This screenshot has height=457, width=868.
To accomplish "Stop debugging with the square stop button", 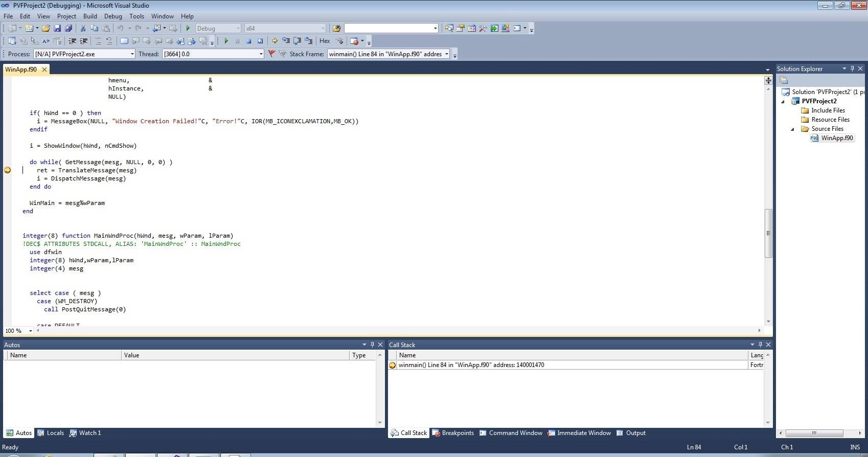I will [x=248, y=41].
